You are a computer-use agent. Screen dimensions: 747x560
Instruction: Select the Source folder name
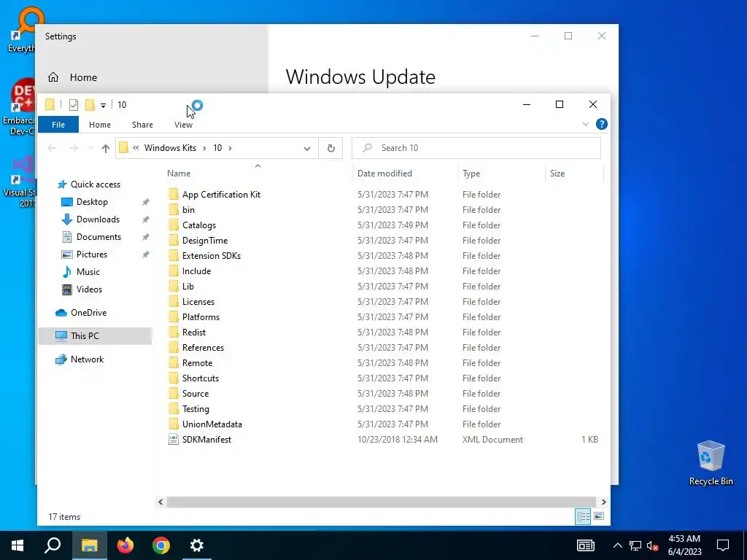196,393
